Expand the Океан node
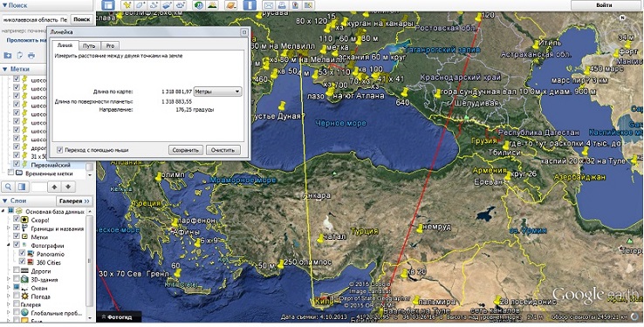Screen dimensions: 644x327 coord(9,288)
